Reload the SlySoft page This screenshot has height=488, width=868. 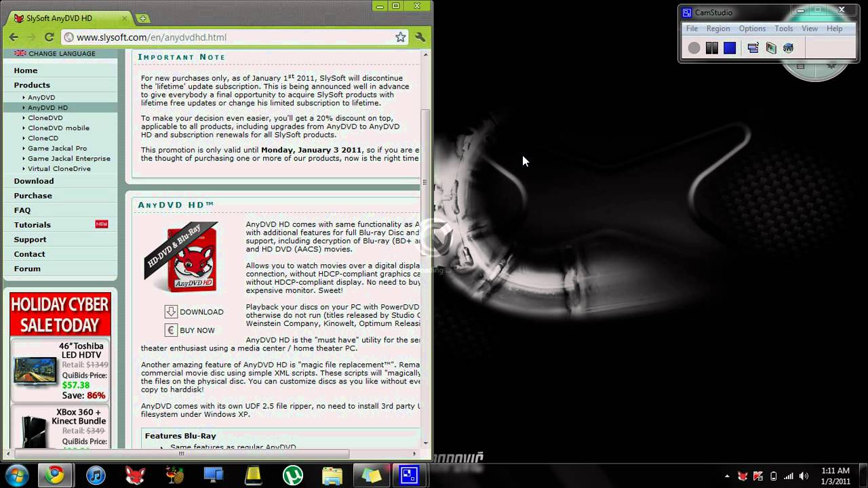(49, 37)
